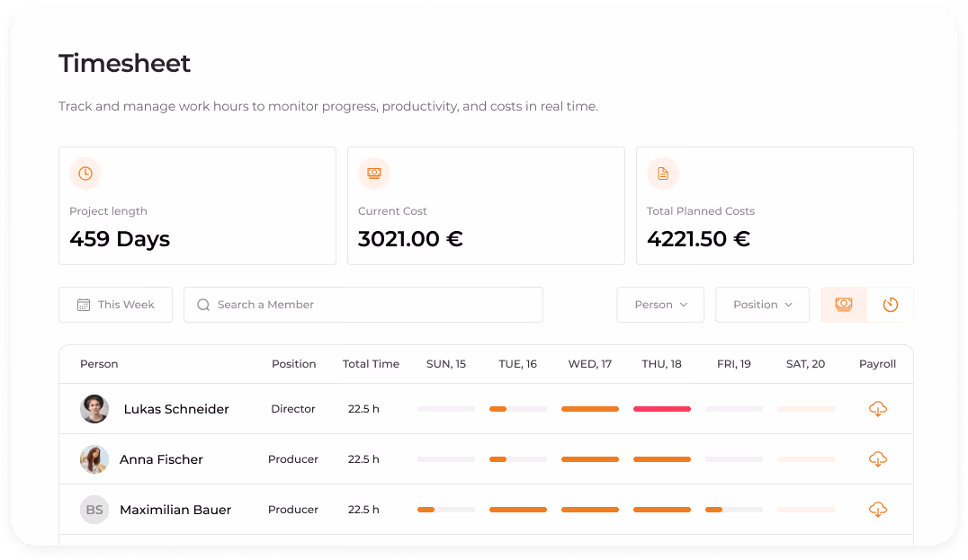This screenshot has width=968, height=560.
Task: Download payroll for Maximilian Bauer
Action: [x=878, y=510]
